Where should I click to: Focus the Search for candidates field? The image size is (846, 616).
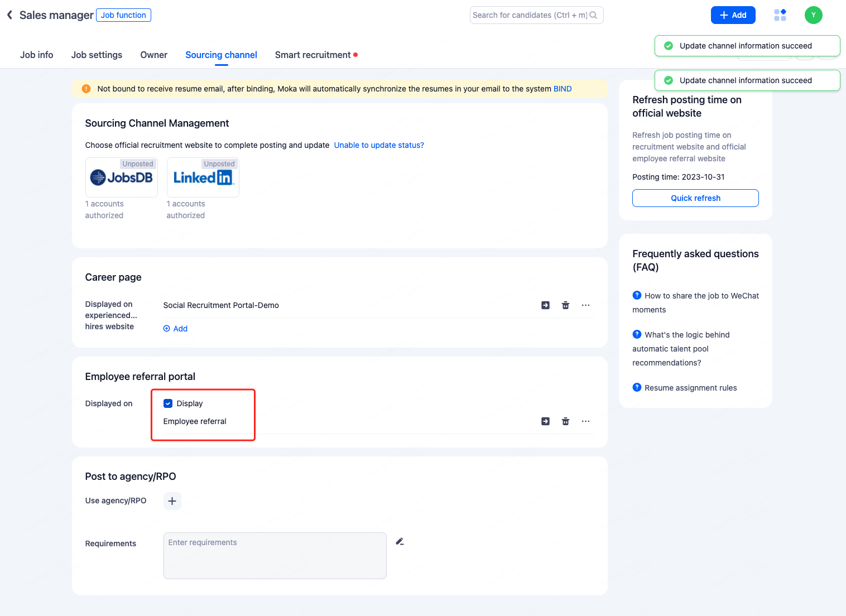[530, 15]
